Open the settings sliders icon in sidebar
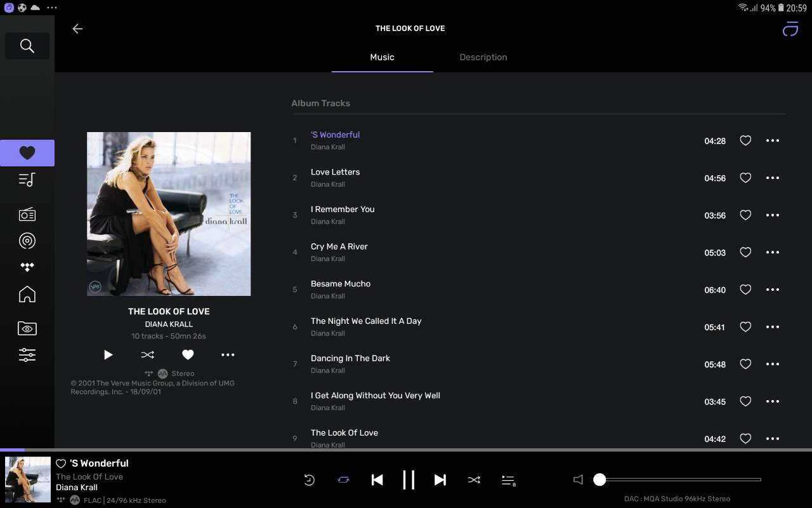The height and width of the screenshot is (508, 812). click(x=27, y=355)
